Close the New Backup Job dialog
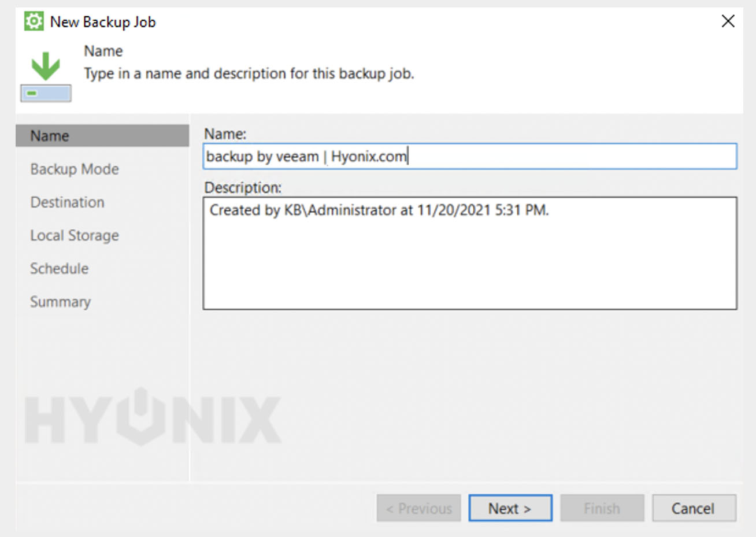 pyautogui.click(x=728, y=21)
